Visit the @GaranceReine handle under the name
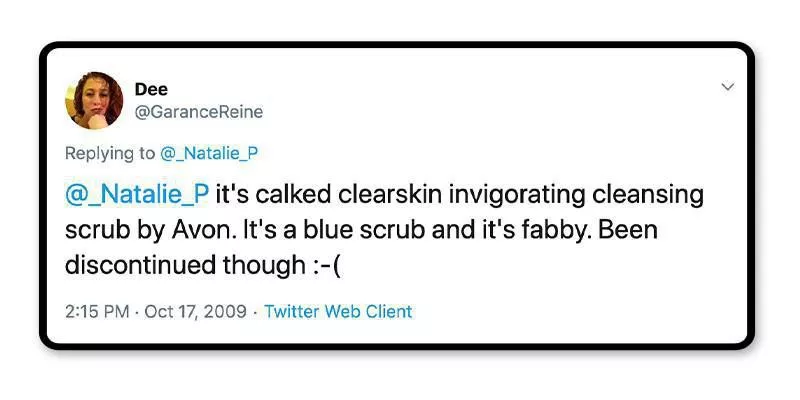 (198, 112)
